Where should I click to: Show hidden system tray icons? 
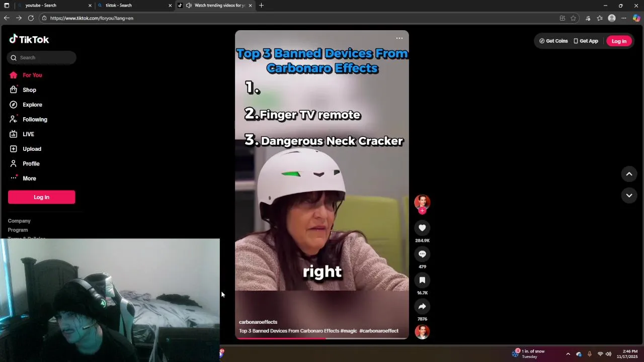568,354
